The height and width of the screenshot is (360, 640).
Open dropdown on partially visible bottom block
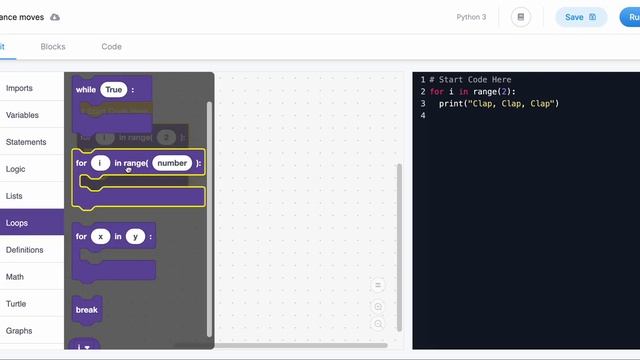(87, 347)
